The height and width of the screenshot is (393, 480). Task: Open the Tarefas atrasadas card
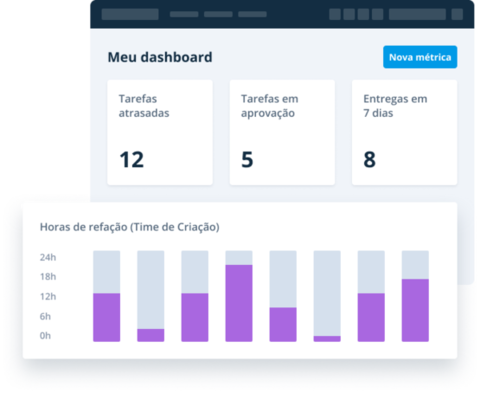(160, 132)
